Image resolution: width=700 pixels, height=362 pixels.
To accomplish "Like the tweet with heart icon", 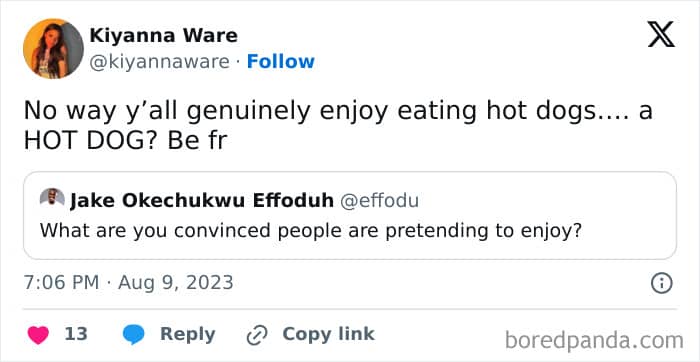I will pos(38,335).
